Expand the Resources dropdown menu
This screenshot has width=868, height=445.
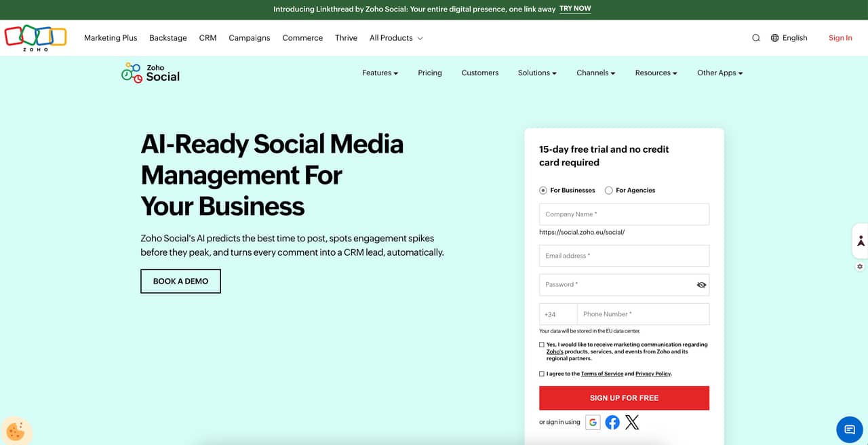tap(656, 73)
